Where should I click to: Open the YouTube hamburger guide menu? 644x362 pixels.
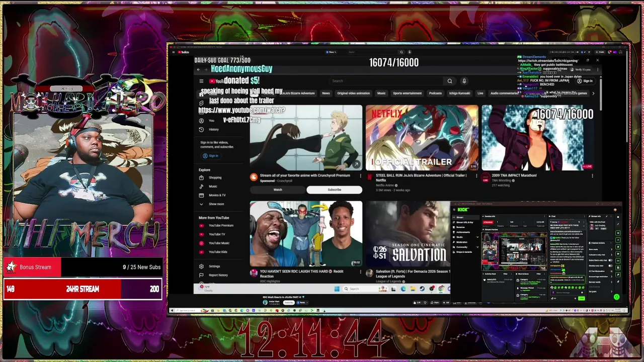pyautogui.click(x=201, y=81)
